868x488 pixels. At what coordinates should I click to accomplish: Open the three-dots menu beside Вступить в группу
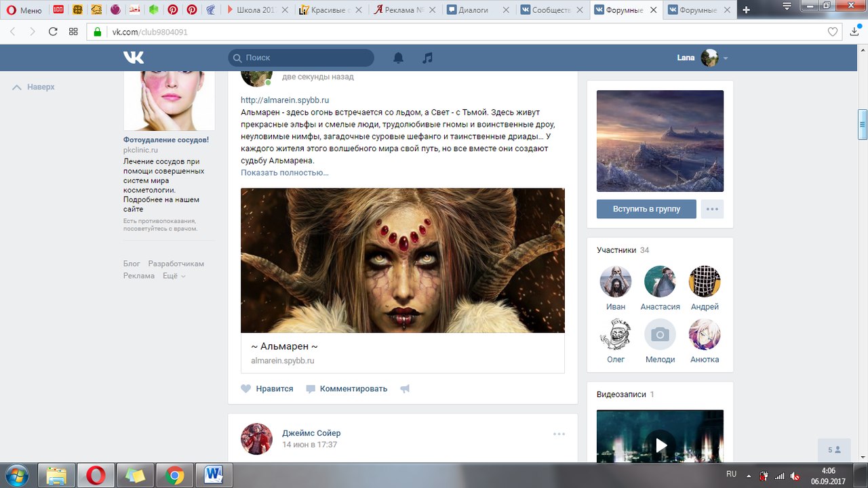click(x=712, y=209)
